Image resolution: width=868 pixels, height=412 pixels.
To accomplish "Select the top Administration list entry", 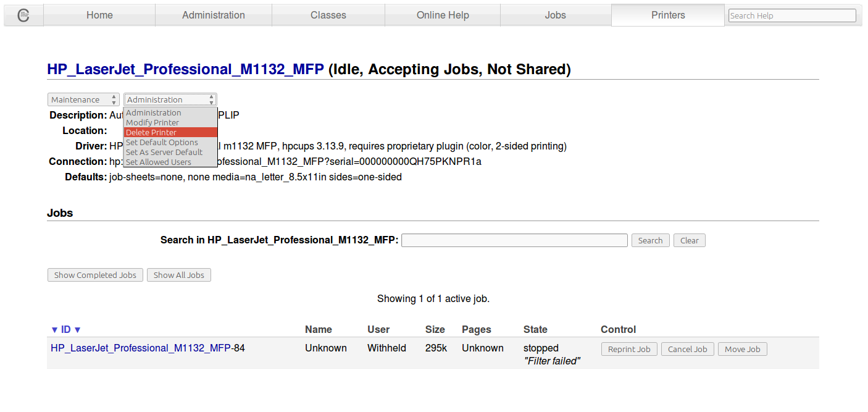I will 170,112.
